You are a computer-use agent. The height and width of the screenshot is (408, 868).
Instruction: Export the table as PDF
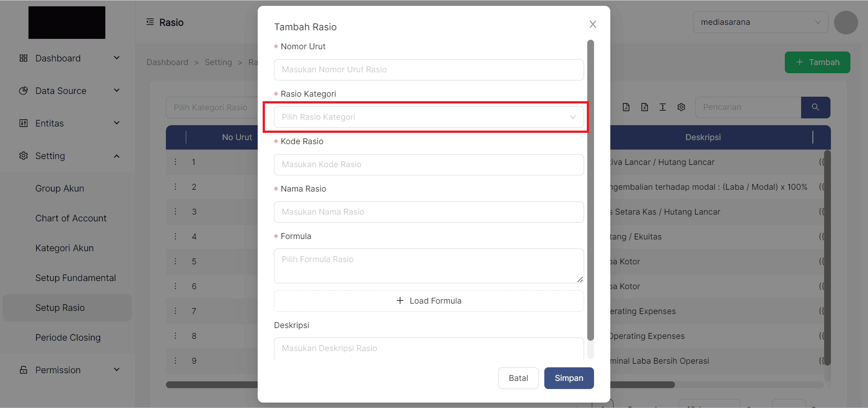626,107
